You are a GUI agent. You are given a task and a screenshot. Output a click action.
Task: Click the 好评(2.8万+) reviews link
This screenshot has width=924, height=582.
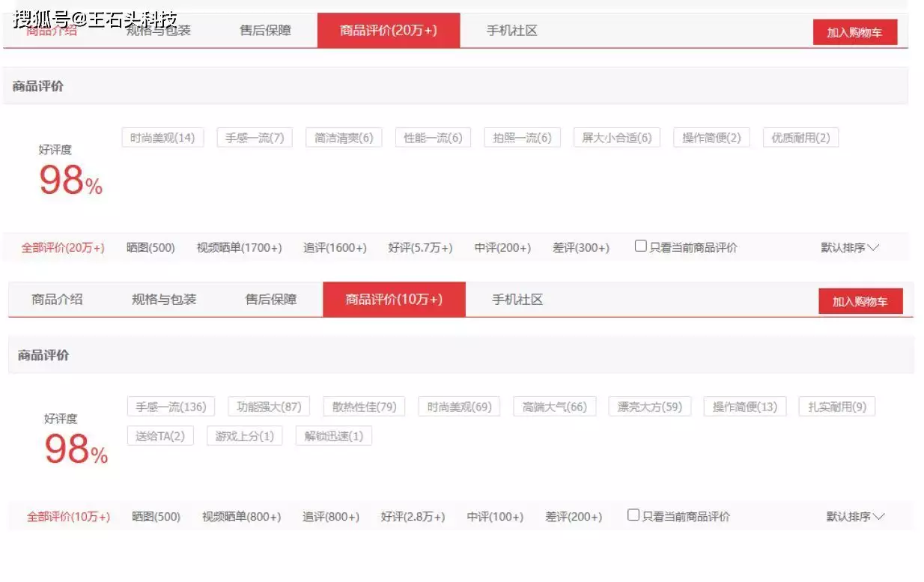pos(414,516)
